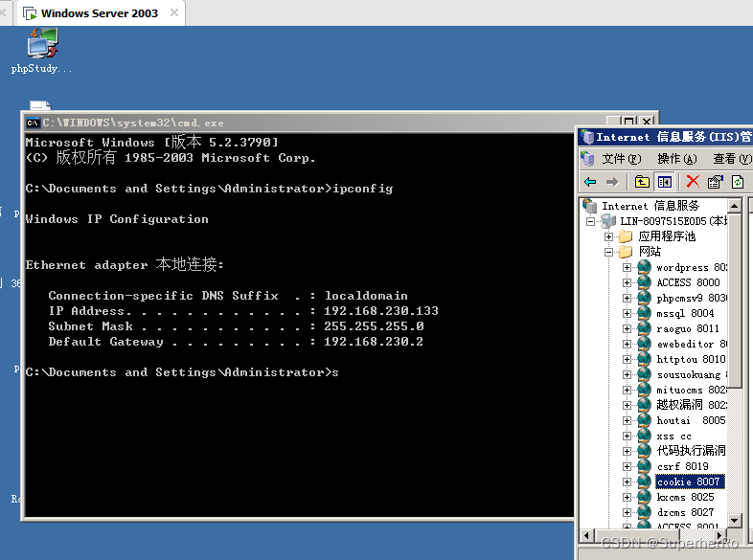Click the houtai 8005 globe icon
The height and width of the screenshot is (560, 753).
644,420
